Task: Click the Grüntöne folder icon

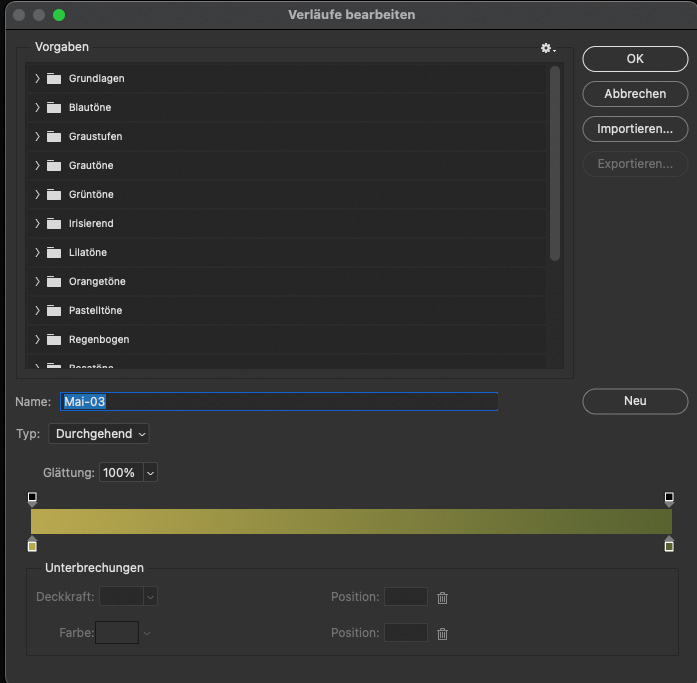Action: (54, 195)
